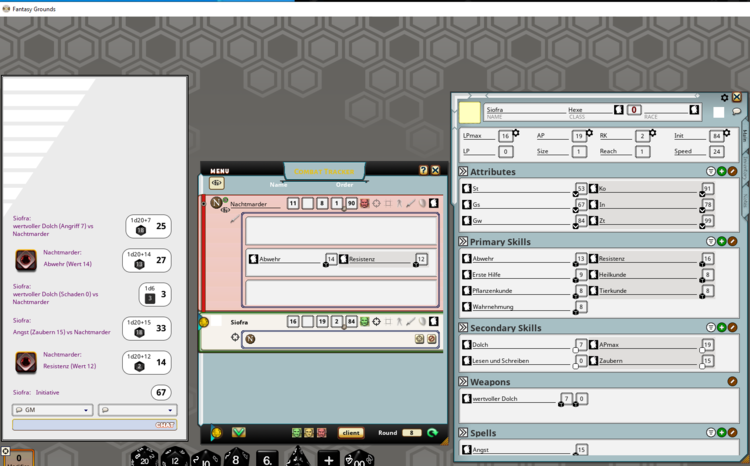Open the combat tracker help question-mark icon
The width and height of the screenshot is (750, 466).
tap(424, 170)
